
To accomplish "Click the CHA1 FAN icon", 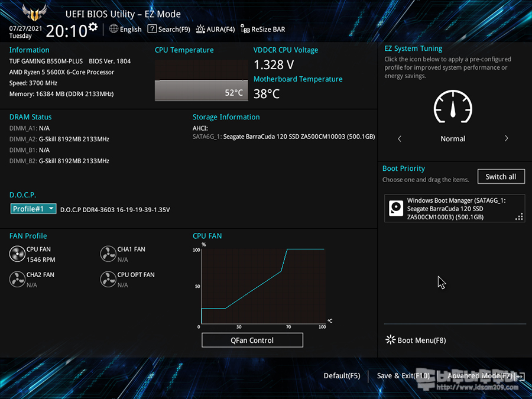I will [108, 254].
